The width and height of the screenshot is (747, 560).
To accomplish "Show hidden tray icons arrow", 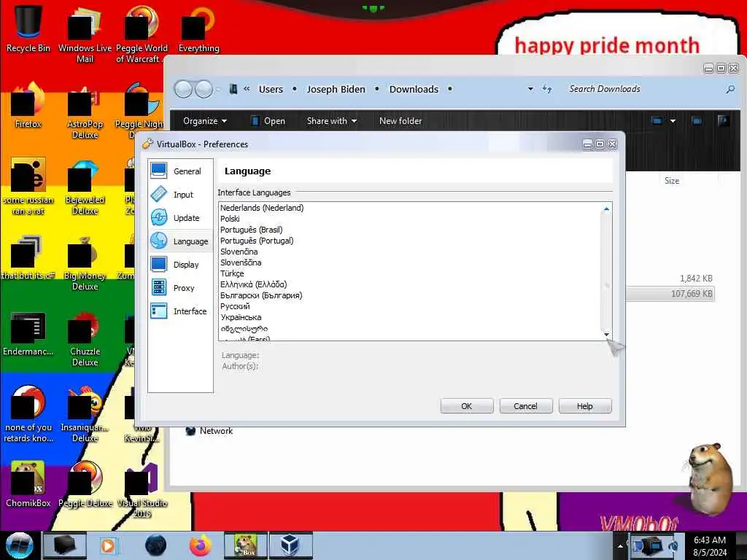I will click(x=620, y=545).
